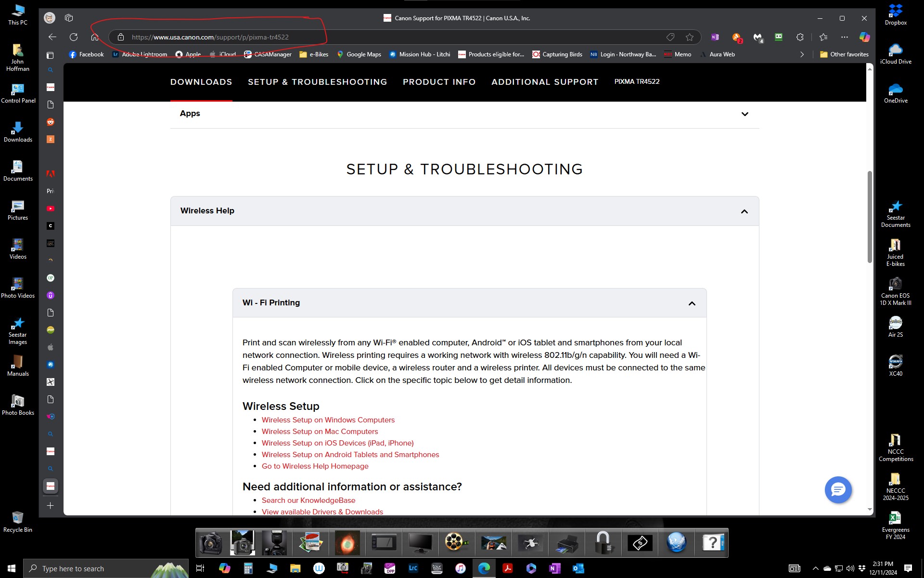This screenshot has width=924, height=578.
Task: Open Reddit from the Edge sidebar
Action: (51, 122)
